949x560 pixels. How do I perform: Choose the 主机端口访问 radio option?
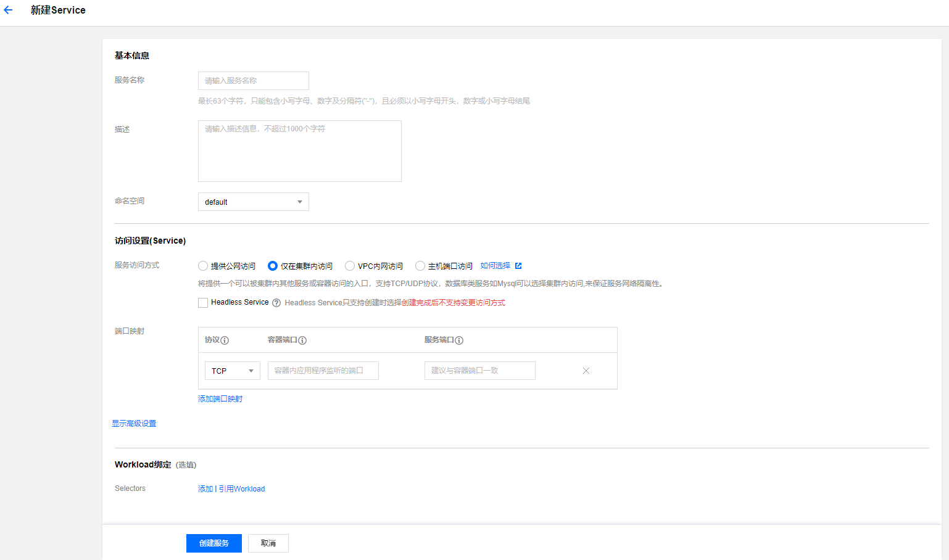(x=420, y=266)
